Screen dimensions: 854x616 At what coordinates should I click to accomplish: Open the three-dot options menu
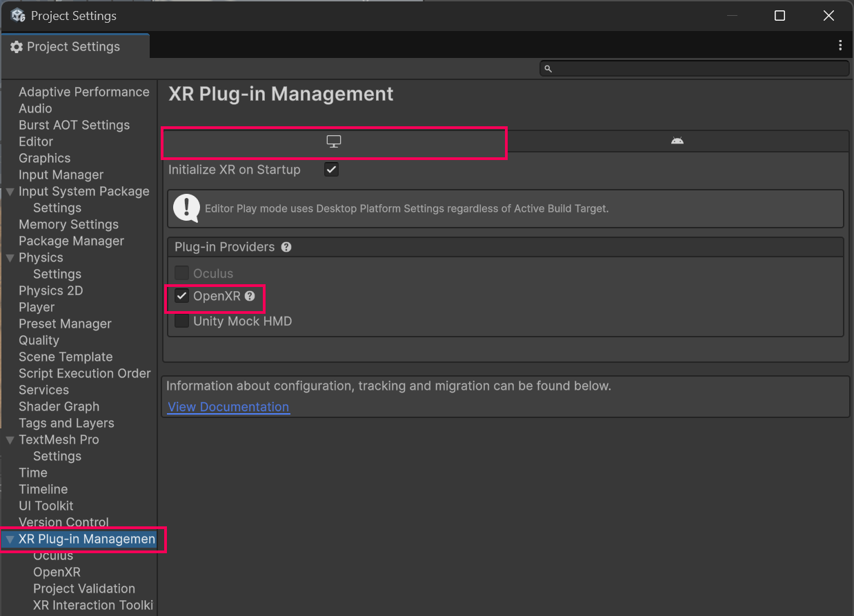(840, 46)
